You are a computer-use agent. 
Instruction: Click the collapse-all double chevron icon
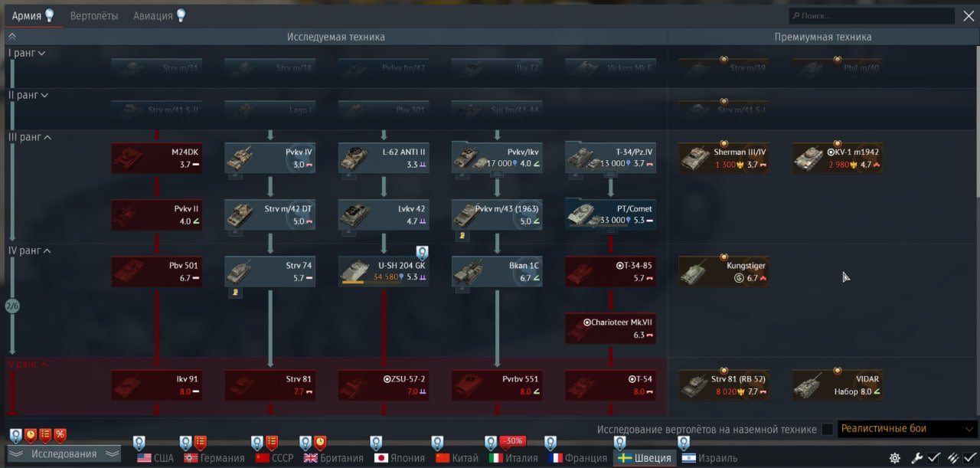[x=12, y=36]
